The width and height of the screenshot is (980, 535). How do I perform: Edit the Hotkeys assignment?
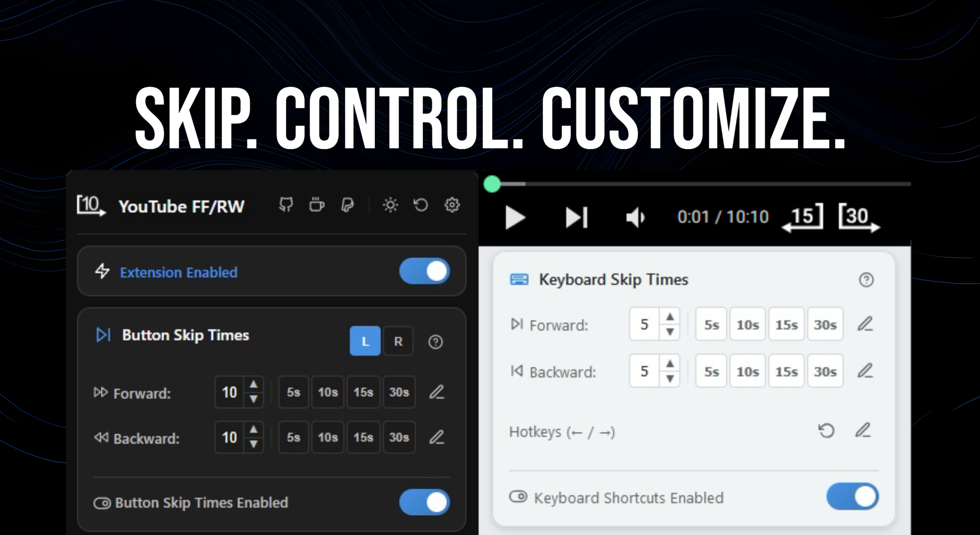click(x=863, y=430)
